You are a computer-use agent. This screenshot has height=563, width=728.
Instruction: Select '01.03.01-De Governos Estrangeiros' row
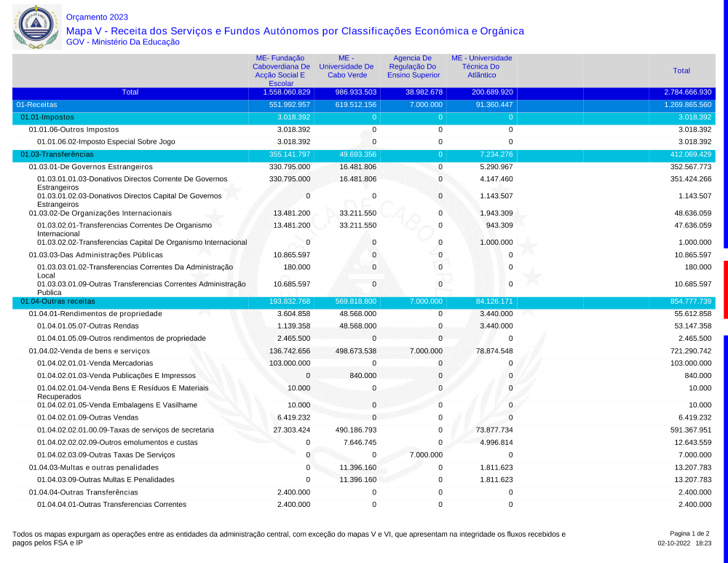90,167
